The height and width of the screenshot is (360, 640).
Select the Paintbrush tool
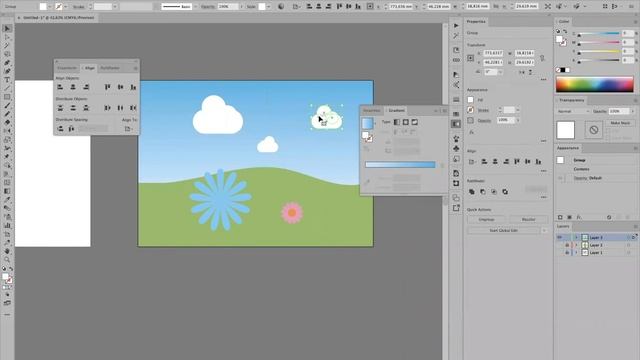point(7,105)
